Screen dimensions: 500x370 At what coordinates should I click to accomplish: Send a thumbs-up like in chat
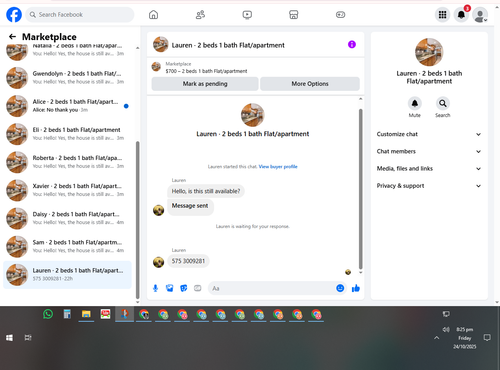[356, 288]
